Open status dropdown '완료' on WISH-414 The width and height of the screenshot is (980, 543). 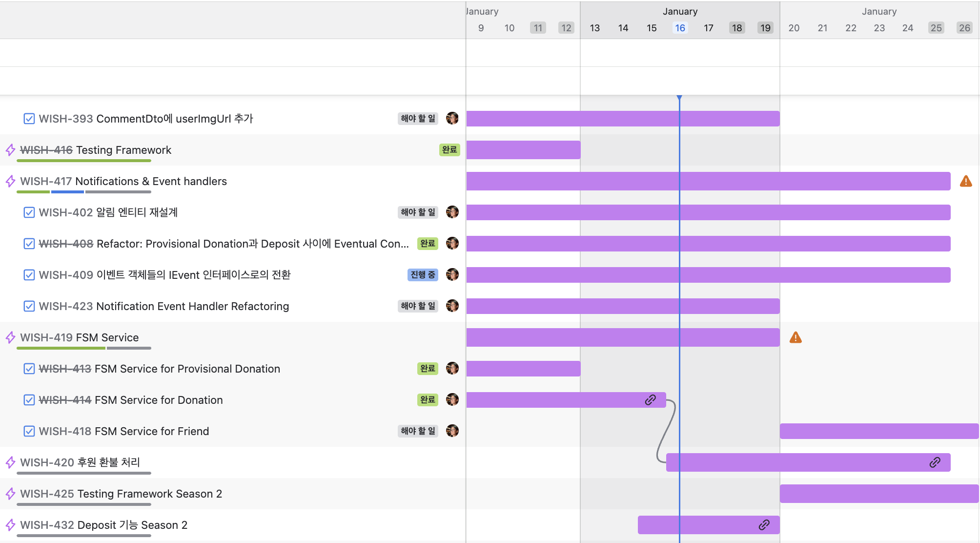tap(428, 400)
